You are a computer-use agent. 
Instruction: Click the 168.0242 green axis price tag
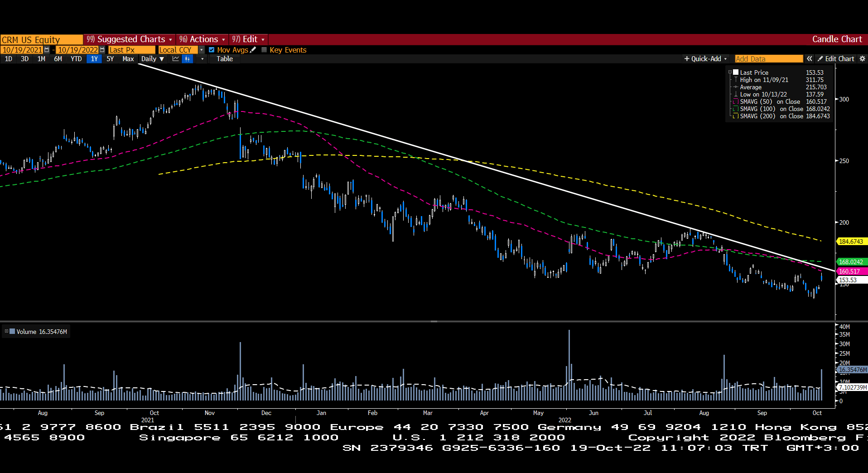tap(851, 262)
